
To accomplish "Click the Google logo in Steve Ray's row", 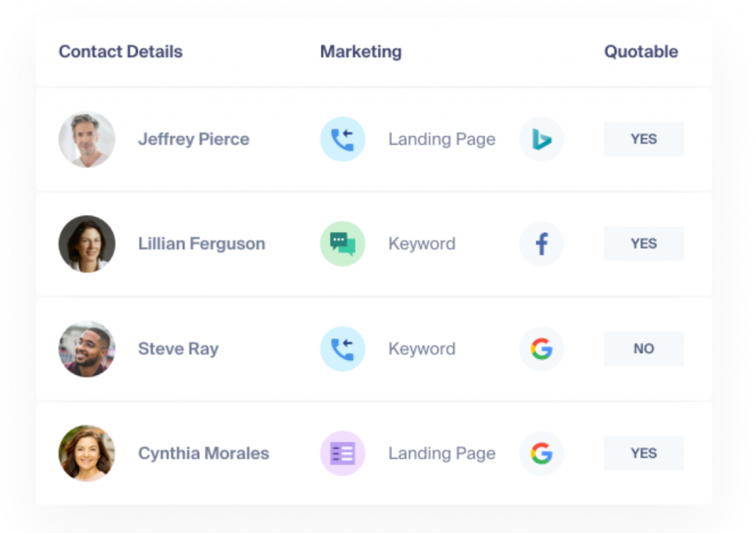I will (541, 349).
